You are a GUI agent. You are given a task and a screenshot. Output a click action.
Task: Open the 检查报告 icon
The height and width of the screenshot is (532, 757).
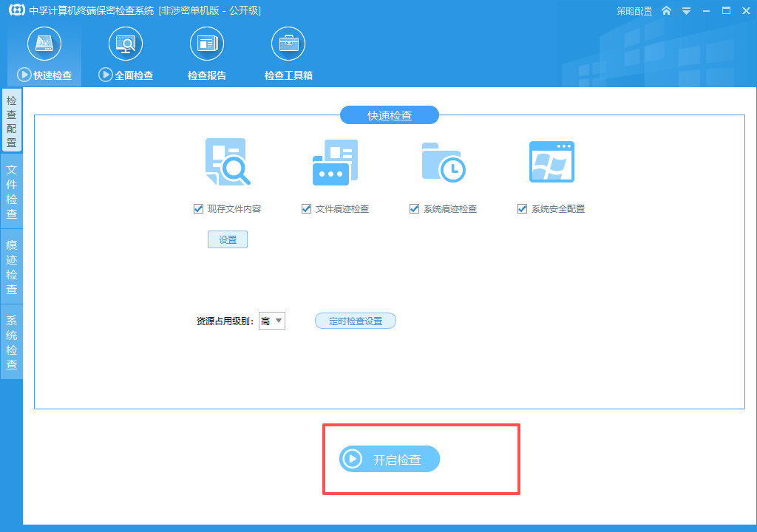pos(207,44)
